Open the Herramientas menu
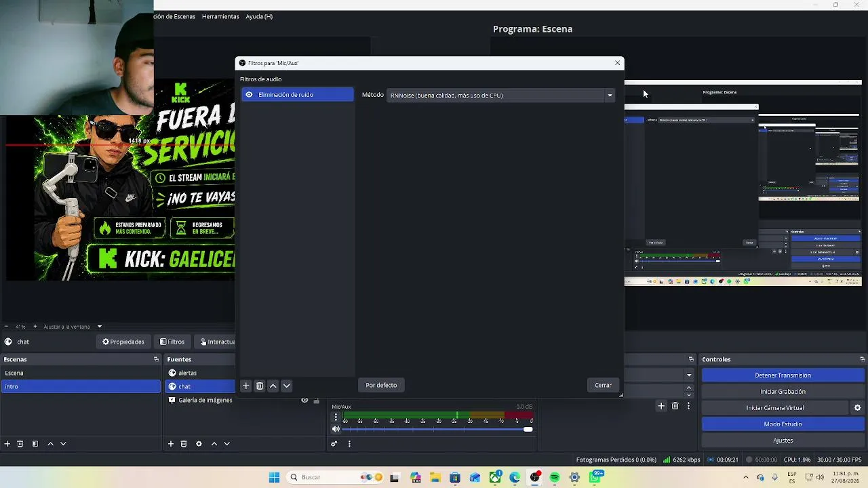This screenshot has width=868, height=488. 220,16
